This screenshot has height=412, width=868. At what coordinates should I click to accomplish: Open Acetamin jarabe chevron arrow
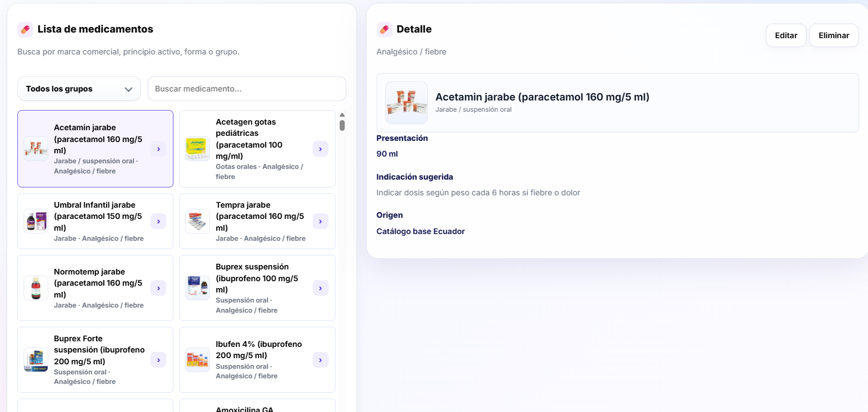click(x=158, y=149)
